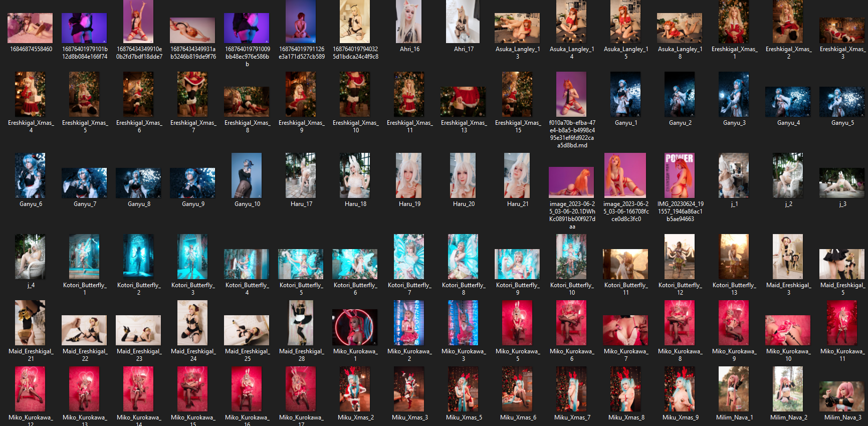Open the Ahri_17 picture thumbnail
Viewport: 868px width, 426px height.
pos(464,22)
